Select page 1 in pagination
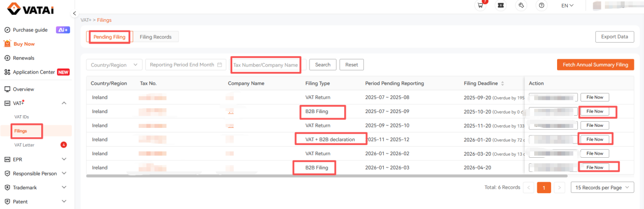 [544, 188]
